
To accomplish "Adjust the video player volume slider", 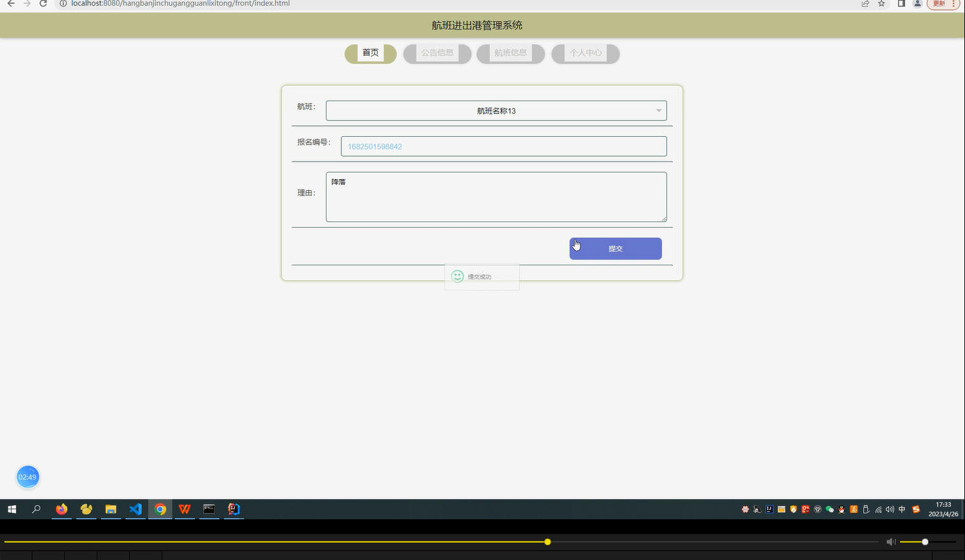I will click(x=928, y=542).
